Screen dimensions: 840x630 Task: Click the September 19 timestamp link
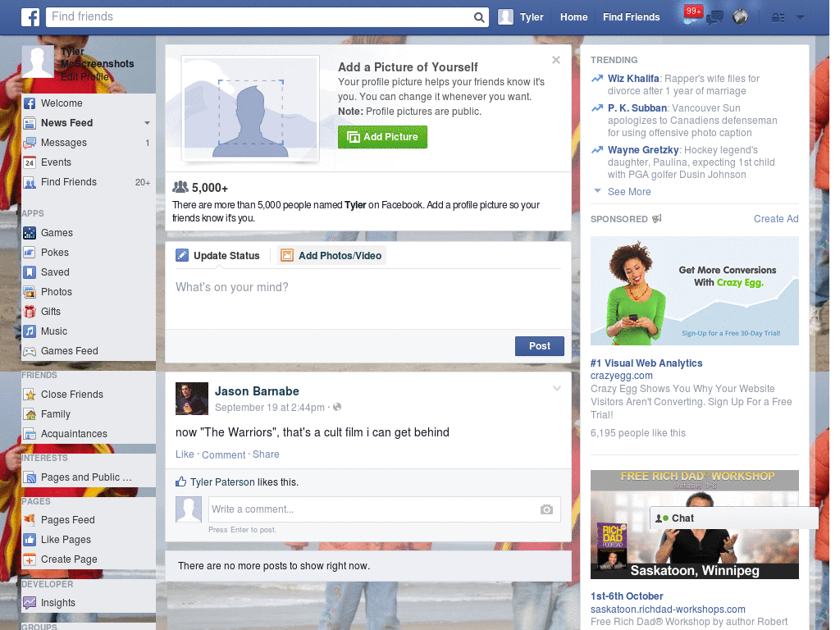(x=269, y=408)
